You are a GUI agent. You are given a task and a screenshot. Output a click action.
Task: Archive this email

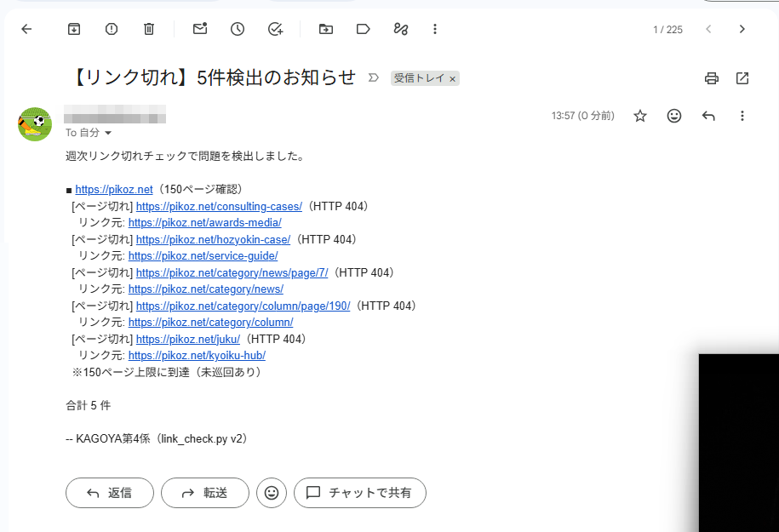click(x=74, y=29)
